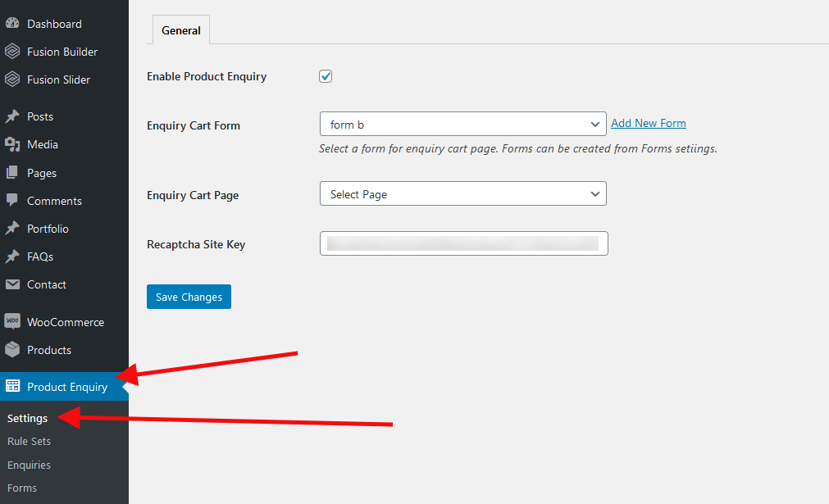Switch to the General tab
The height and width of the screenshot is (504, 829).
pos(181,30)
